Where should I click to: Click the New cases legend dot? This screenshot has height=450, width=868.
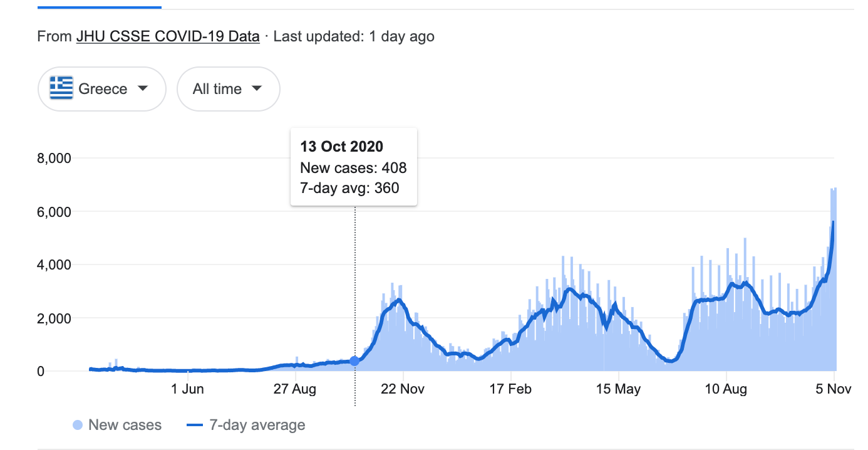pyautogui.click(x=78, y=426)
